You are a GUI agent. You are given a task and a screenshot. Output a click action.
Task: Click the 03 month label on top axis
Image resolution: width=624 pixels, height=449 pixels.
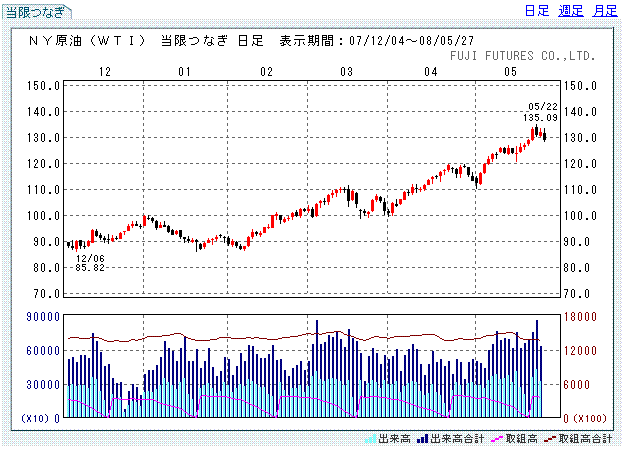pos(346,73)
